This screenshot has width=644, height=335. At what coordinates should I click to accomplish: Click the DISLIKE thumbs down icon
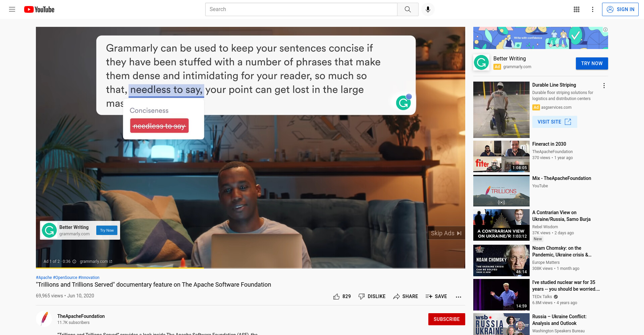click(362, 296)
